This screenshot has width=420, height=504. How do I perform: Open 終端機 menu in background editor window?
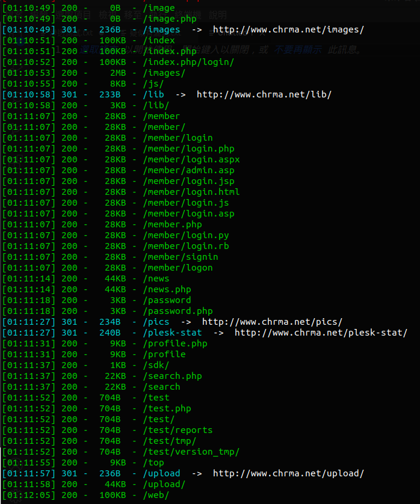click(x=188, y=15)
